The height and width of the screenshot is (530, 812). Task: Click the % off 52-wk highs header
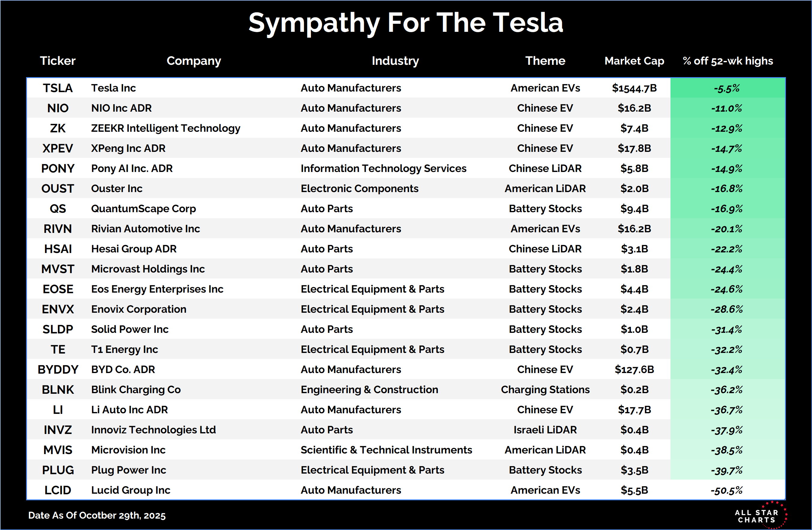[728, 61]
